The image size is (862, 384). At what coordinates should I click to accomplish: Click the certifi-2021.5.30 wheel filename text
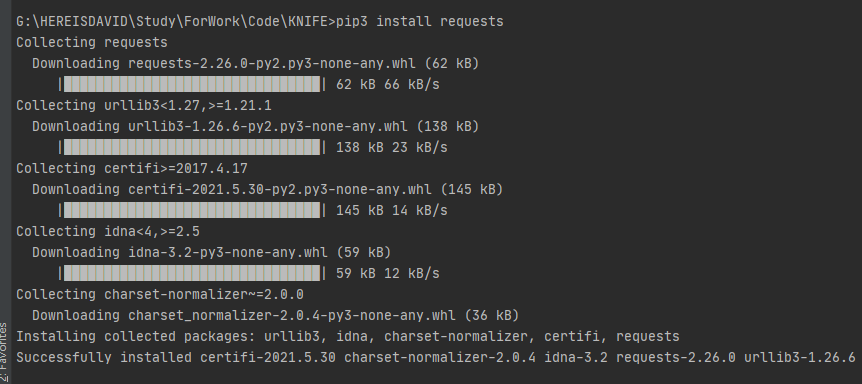point(280,189)
